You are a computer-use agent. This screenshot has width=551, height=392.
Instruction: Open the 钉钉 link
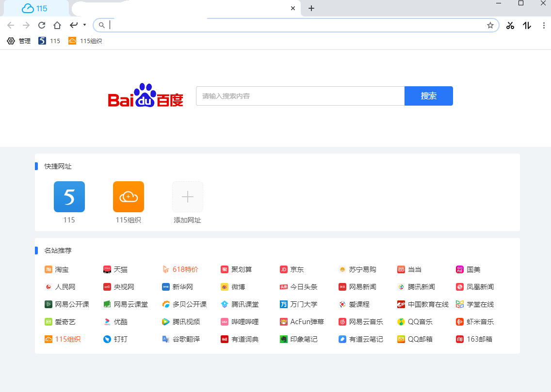click(115, 339)
